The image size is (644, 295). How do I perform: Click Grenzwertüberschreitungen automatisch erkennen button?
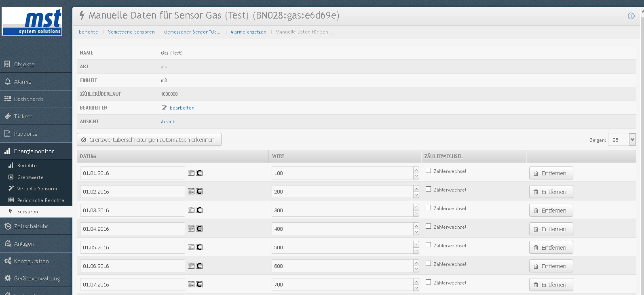149,140
